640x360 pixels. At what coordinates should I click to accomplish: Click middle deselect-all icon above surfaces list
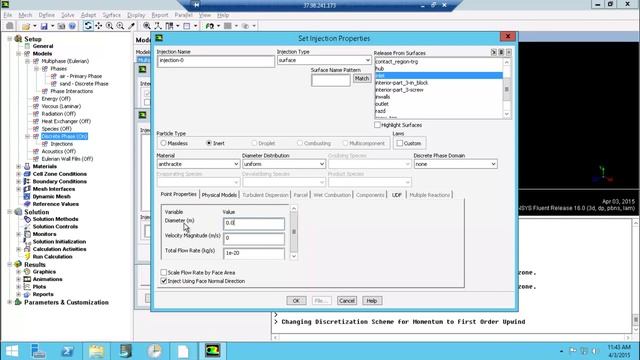pos(501,52)
